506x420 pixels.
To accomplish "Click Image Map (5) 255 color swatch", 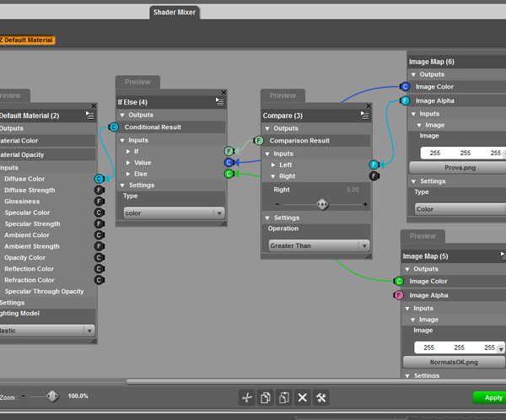I will coord(460,347).
